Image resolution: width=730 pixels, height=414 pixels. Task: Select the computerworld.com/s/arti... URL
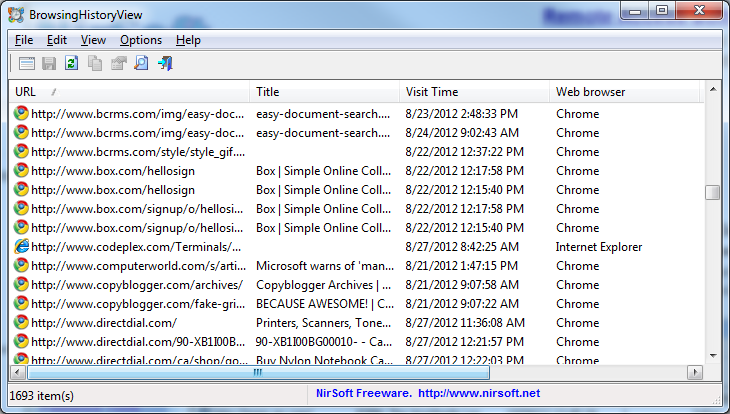click(x=138, y=266)
